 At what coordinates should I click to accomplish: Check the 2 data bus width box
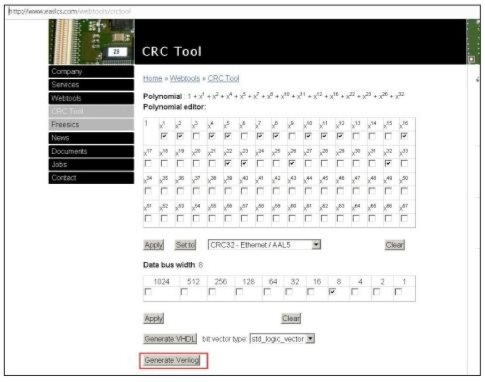pos(376,292)
